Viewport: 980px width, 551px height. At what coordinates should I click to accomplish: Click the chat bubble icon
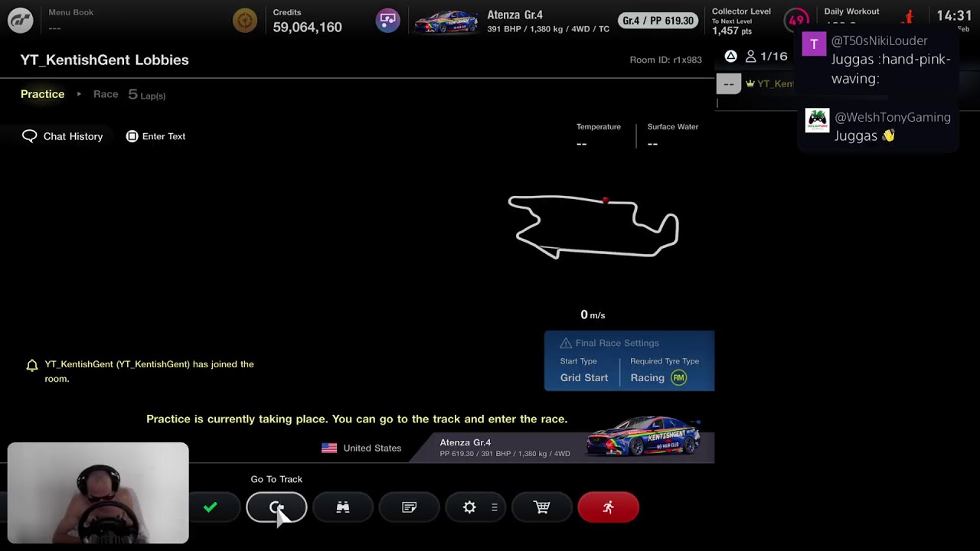tap(30, 136)
